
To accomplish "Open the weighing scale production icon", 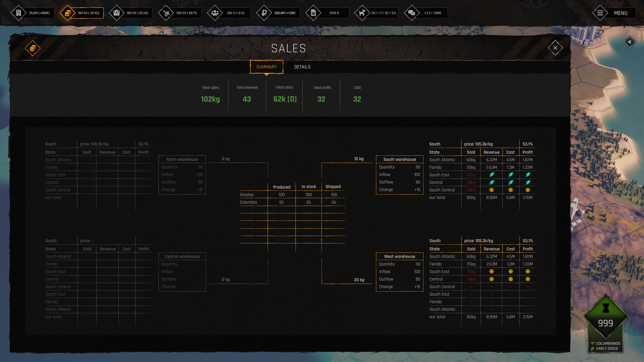I will [117, 13].
